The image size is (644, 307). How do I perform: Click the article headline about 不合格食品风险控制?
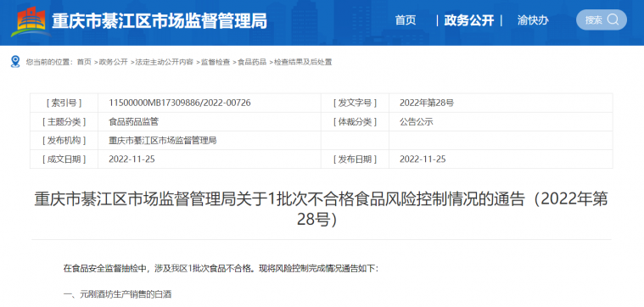coord(322,209)
